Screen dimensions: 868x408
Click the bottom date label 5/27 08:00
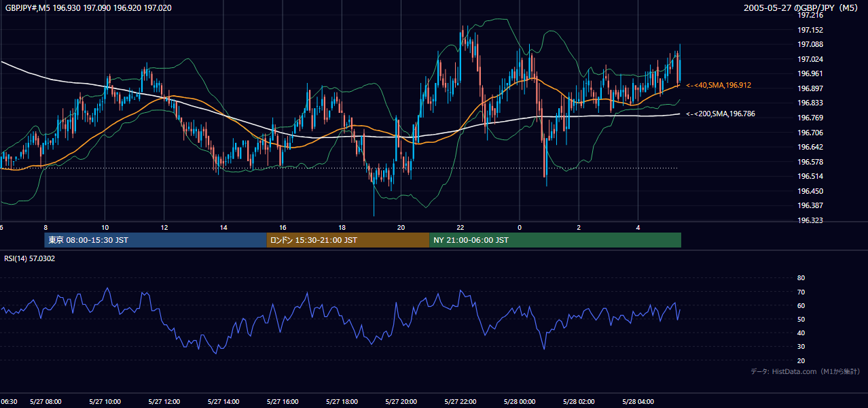coord(46,402)
